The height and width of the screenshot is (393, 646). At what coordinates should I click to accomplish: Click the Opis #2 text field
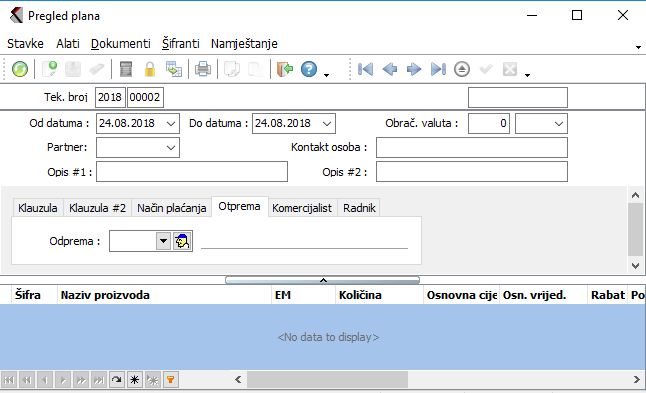click(472, 171)
